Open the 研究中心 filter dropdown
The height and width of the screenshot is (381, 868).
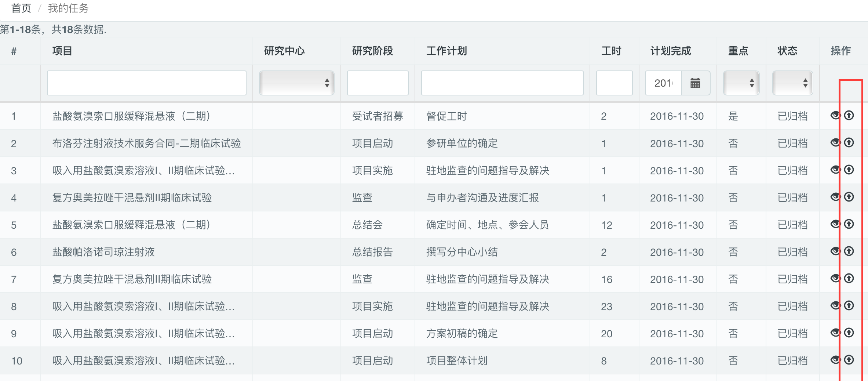296,83
